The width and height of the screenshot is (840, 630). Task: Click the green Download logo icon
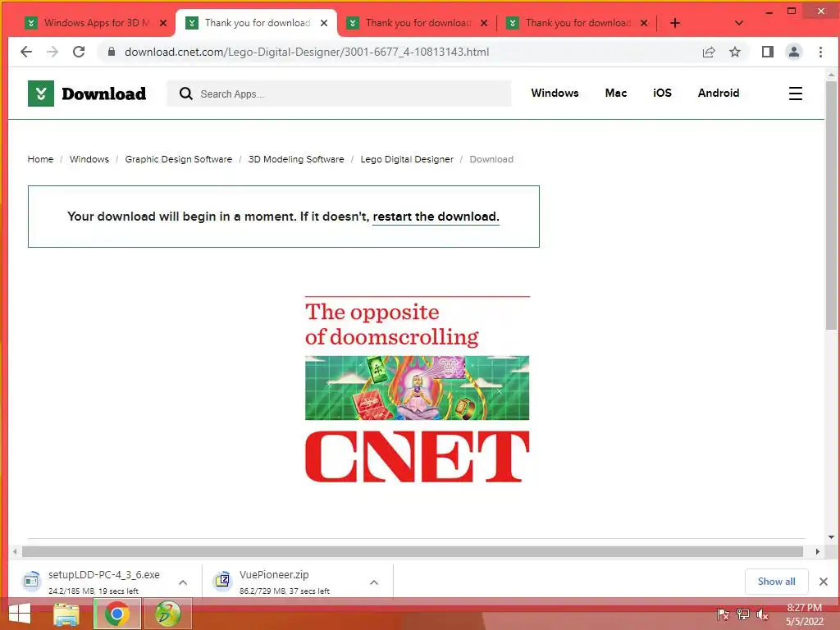tap(41, 94)
